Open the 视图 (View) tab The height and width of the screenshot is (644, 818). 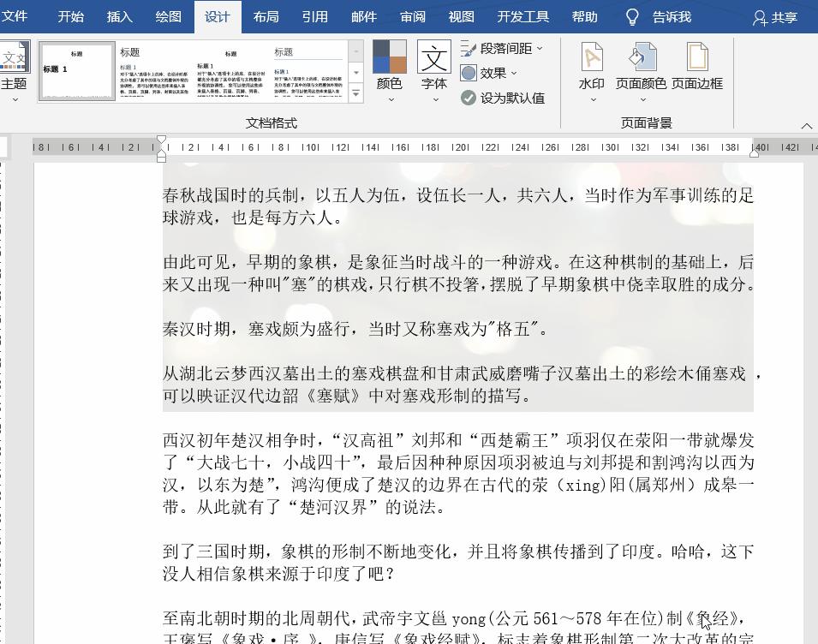pos(462,16)
